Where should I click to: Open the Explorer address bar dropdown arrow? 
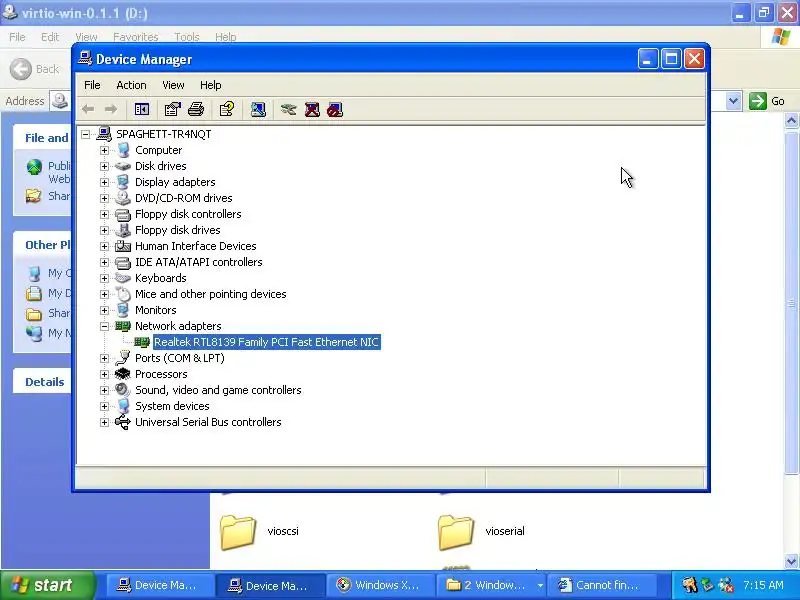[x=733, y=101]
